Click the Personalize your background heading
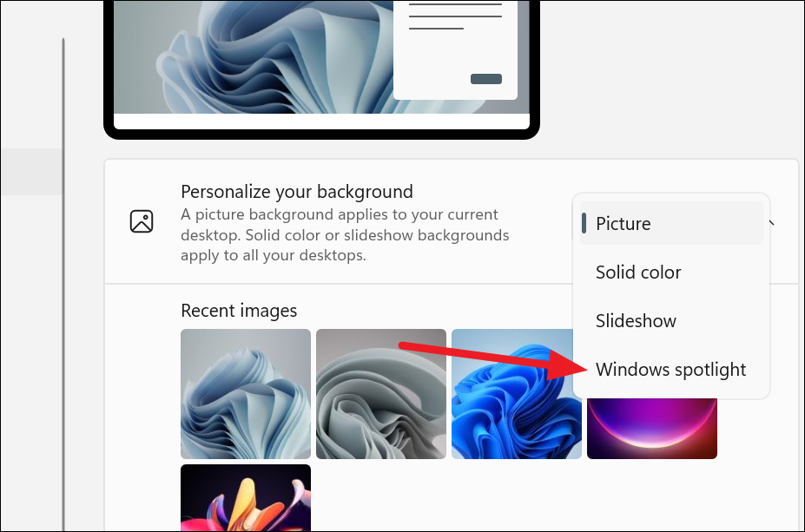This screenshot has height=532, width=805. click(297, 192)
